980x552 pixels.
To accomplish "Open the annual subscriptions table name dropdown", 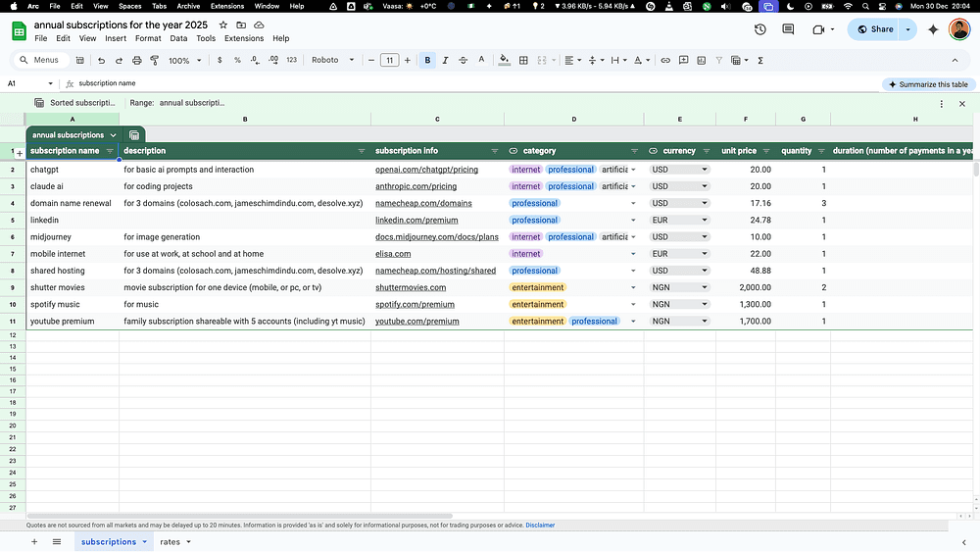I will pos(113,135).
